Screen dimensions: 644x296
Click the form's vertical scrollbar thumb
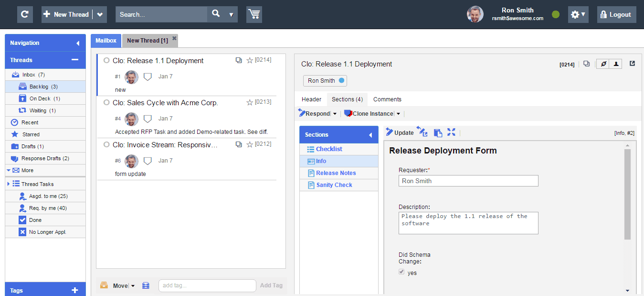point(627,194)
